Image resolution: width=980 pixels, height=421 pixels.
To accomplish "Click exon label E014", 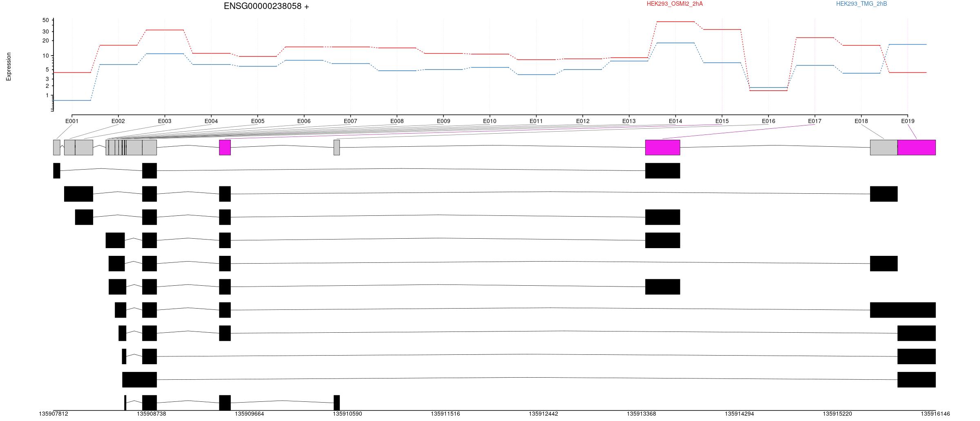I will pos(675,121).
